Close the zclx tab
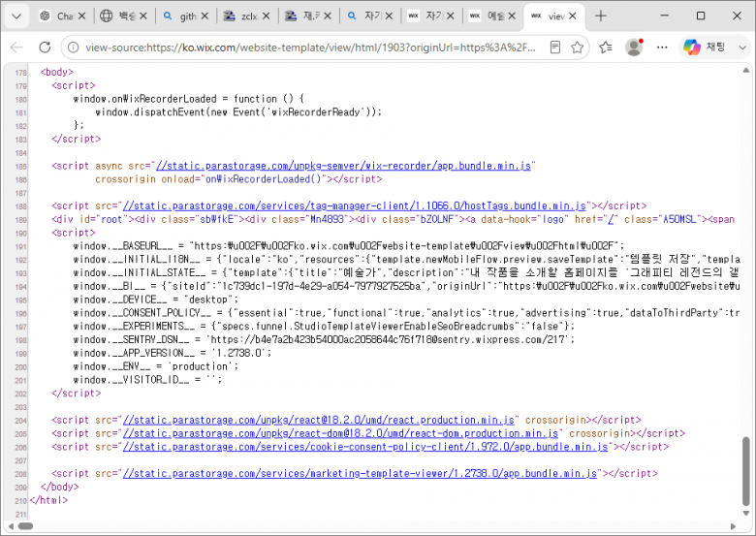 pyautogui.click(x=267, y=16)
